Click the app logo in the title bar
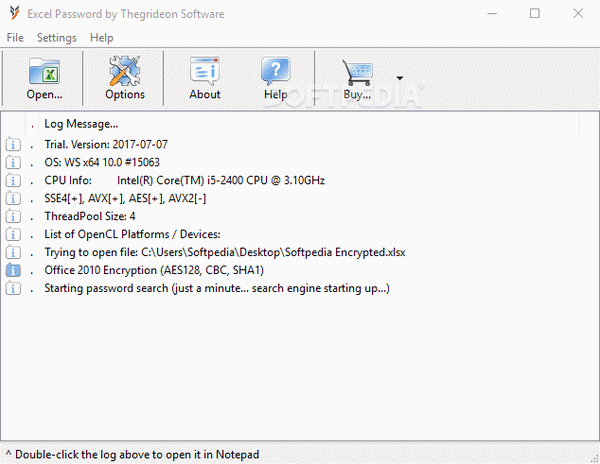The width and height of the screenshot is (600, 464). [15, 13]
